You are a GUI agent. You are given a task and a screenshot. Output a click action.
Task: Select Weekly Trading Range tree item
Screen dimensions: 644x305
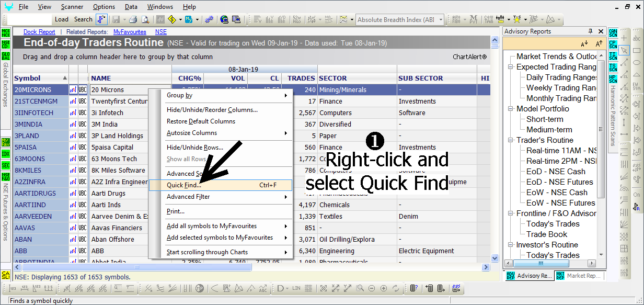[x=561, y=88]
